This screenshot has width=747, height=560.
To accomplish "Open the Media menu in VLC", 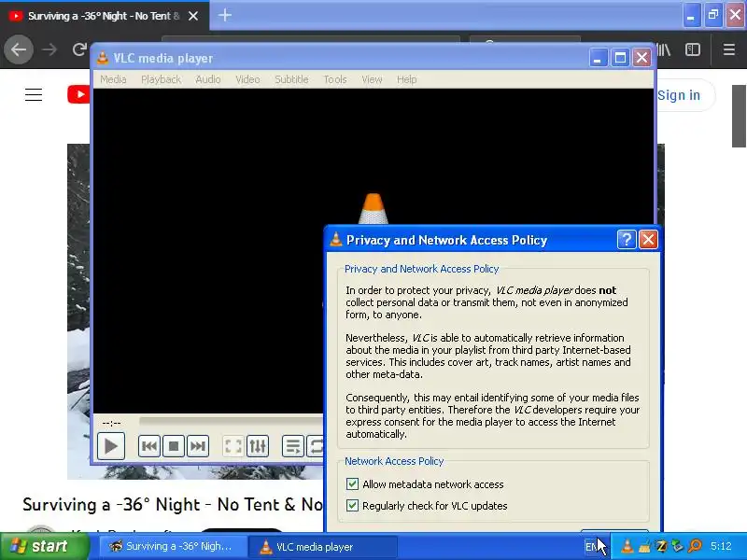I will (x=113, y=79).
